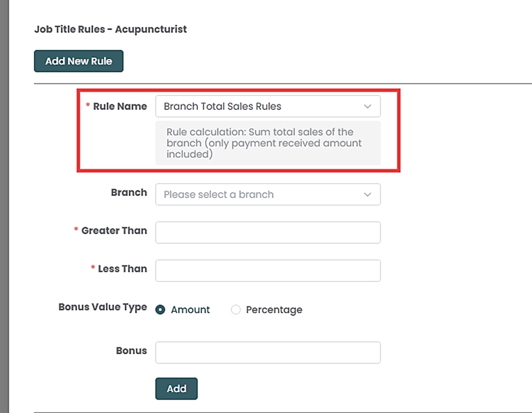The height and width of the screenshot is (413, 532).
Task: Click the Greater Than field label
Action: tap(114, 230)
